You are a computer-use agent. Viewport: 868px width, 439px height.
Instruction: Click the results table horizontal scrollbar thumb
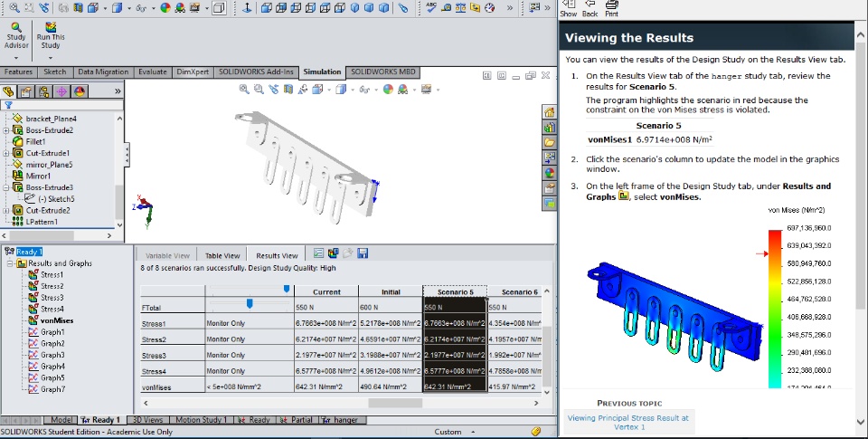(x=395, y=404)
